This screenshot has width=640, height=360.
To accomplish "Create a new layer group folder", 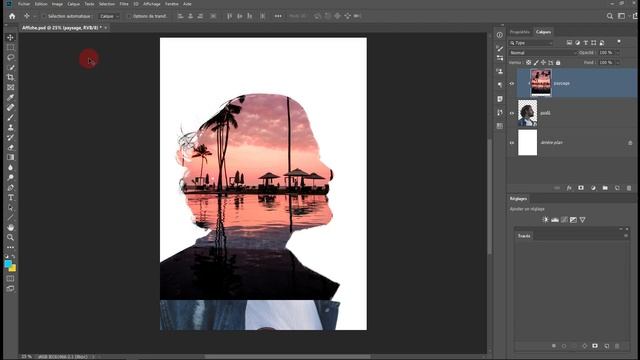I will coord(605,188).
